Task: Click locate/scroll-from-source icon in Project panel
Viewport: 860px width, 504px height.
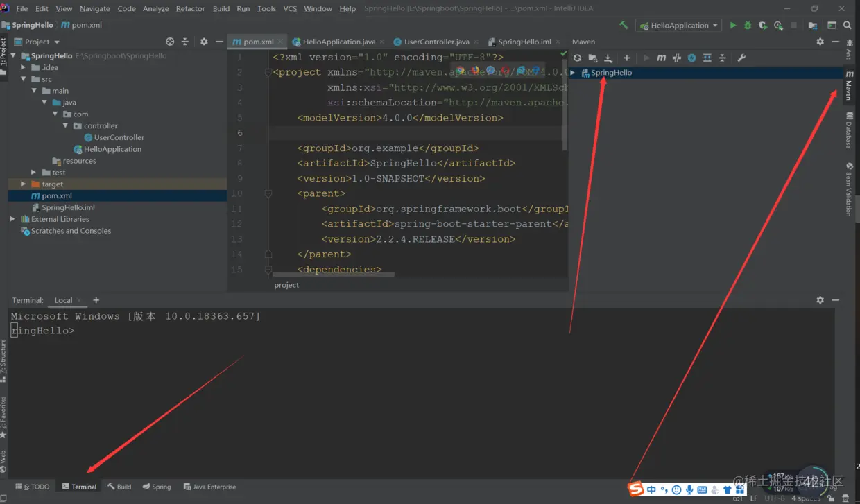Action: click(x=170, y=42)
